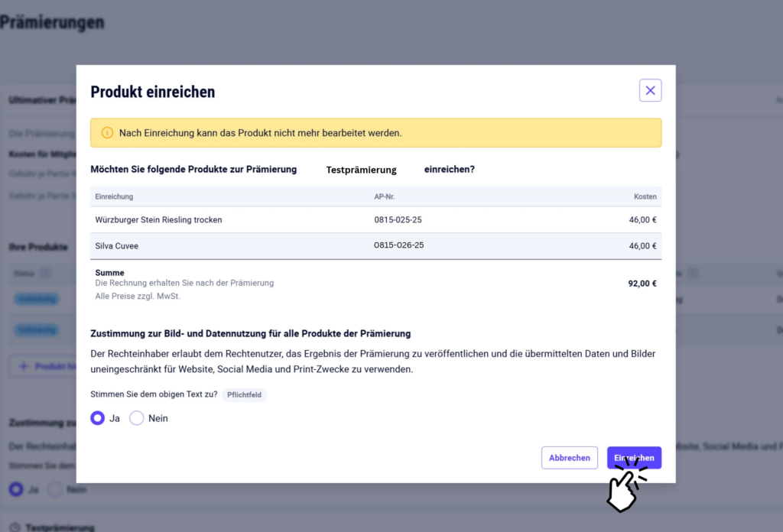The image size is (783, 532).
Task: Click the 'Zustimmung zur Bild- und Datennutzung' heading in the dialog
Action: coord(251,333)
